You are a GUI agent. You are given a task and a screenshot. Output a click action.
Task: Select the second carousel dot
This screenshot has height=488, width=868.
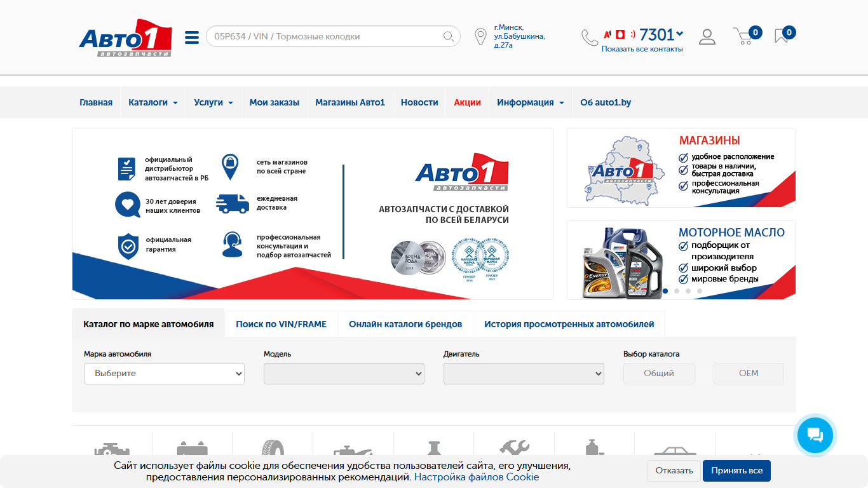(677, 291)
